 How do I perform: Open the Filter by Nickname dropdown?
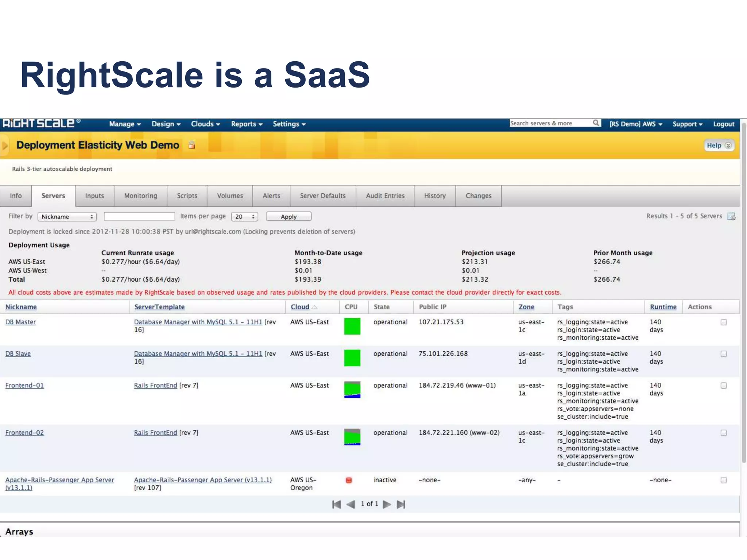(x=67, y=217)
